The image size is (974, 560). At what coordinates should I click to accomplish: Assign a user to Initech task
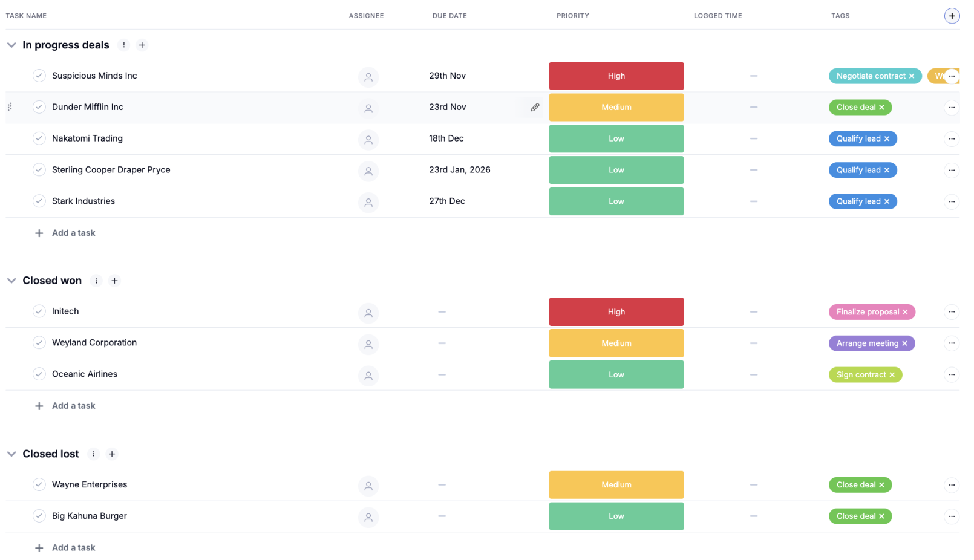pos(368,313)
